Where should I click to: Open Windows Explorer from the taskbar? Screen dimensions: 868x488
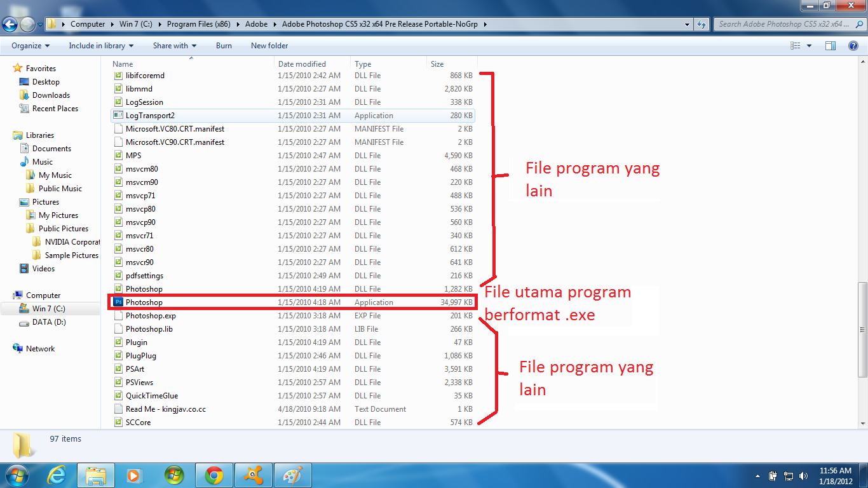pos(96,475)
